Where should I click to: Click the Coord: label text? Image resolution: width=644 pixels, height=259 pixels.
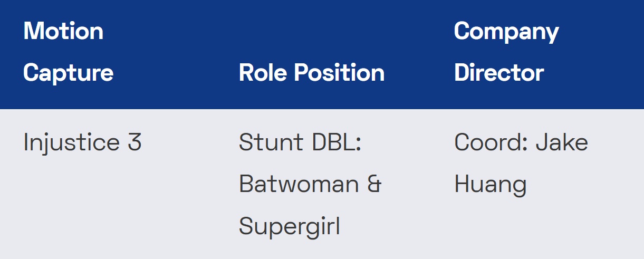click(x=492, y=142)
